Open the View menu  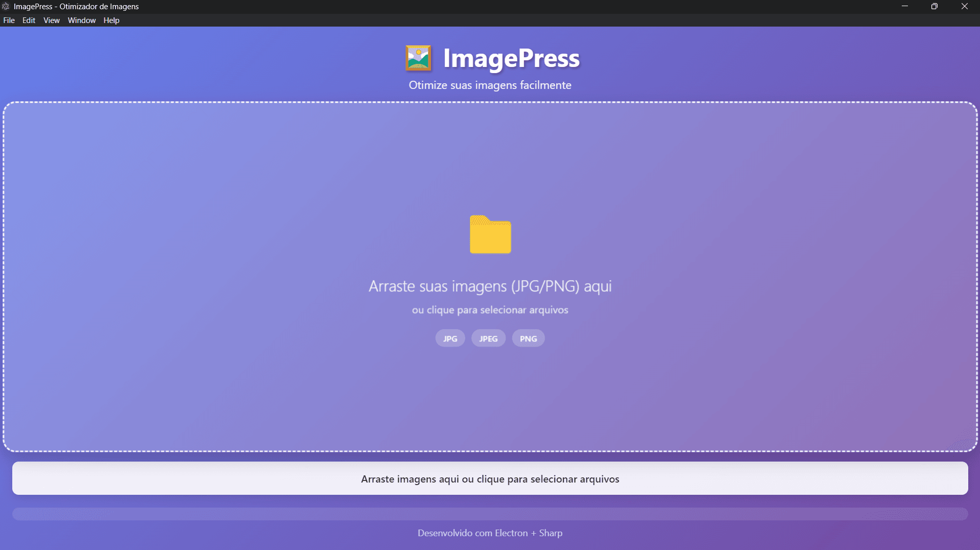(52, 20)
